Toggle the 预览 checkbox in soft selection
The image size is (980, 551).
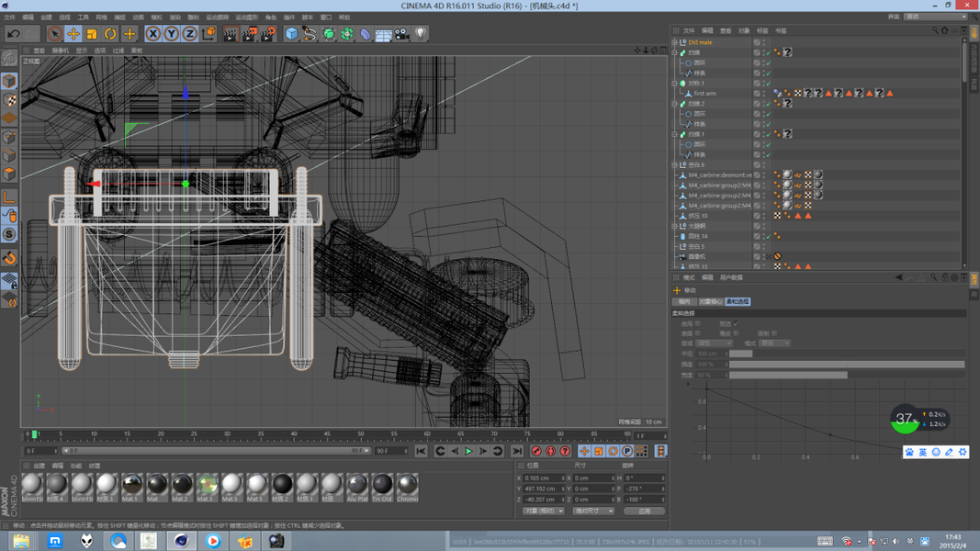click(x=737, y=324)
